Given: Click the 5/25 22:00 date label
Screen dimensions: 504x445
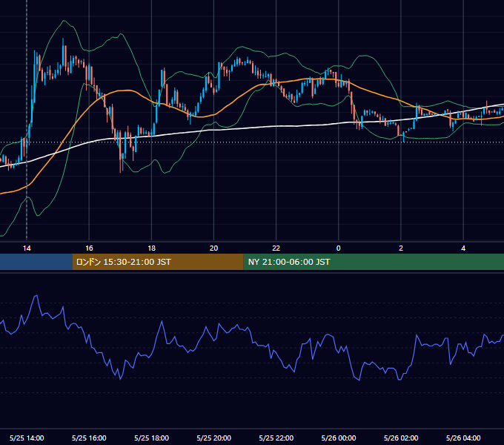Looking at the screenshot, I should click(276, 438).
